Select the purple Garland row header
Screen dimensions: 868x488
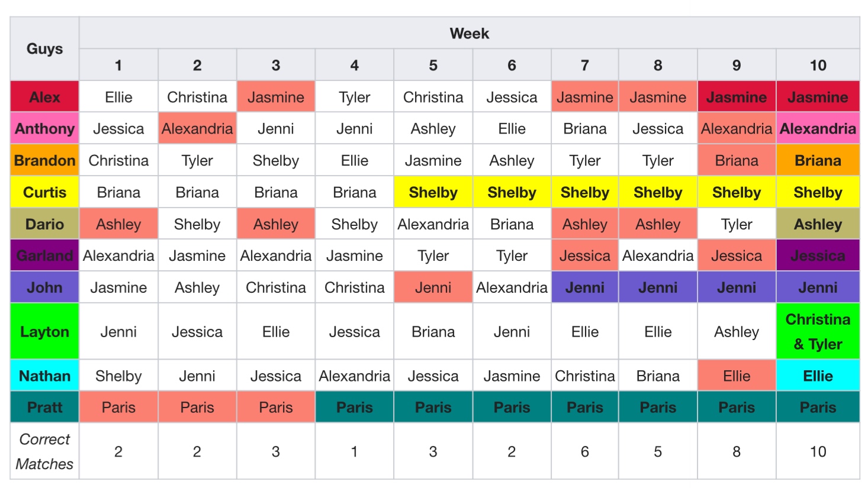pos(44,256)
